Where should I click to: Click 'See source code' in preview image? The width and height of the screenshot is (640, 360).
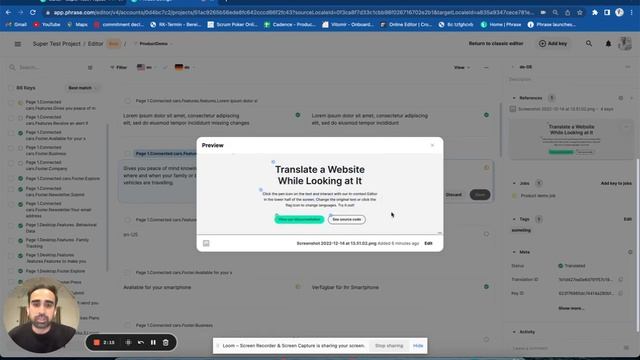click(347, 220)
